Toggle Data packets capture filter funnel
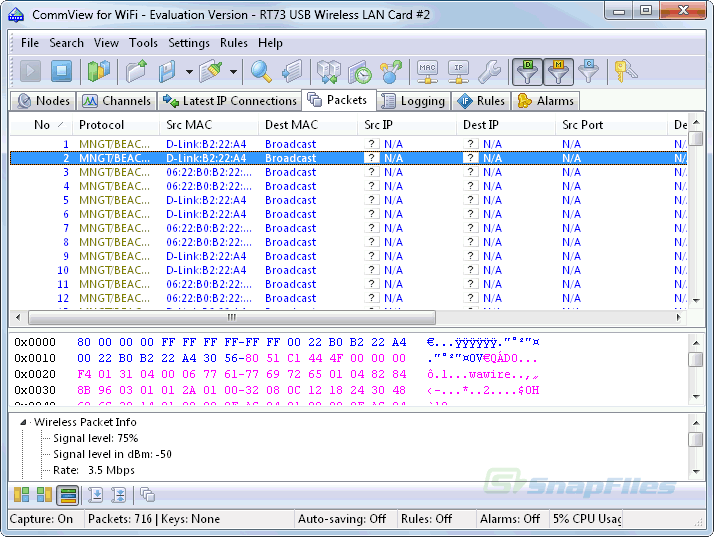This screenshot has width=714, height=537. (527, 72)
